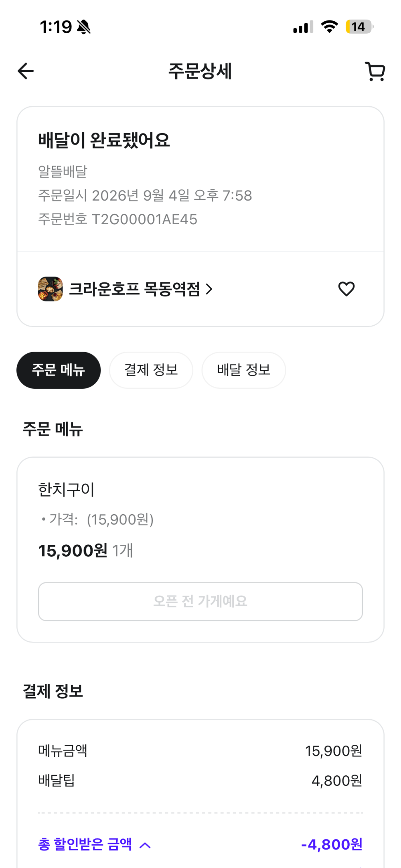The height and width of the screenshot is (868, 401).
Task: Collapse the 총 할인받은 금액 chevron
Action: pos(145,845)
